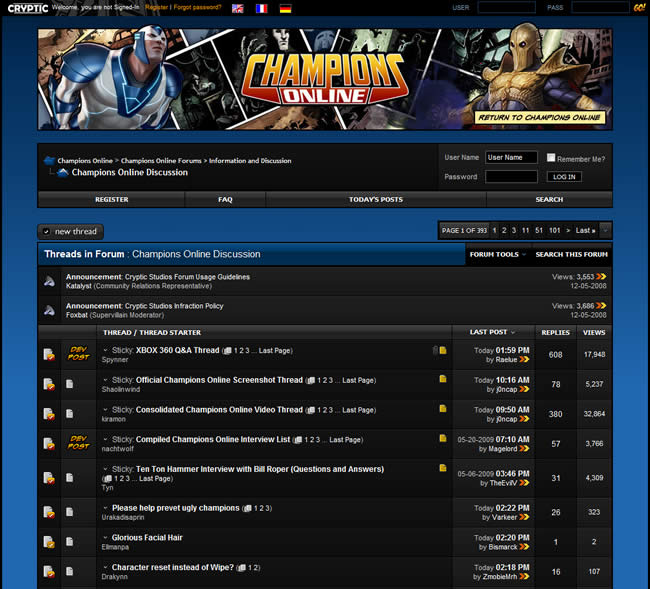Go to last post arrow by Magelord
The height and width of the screenshot is (589, 650).
(x=524, y=448)
